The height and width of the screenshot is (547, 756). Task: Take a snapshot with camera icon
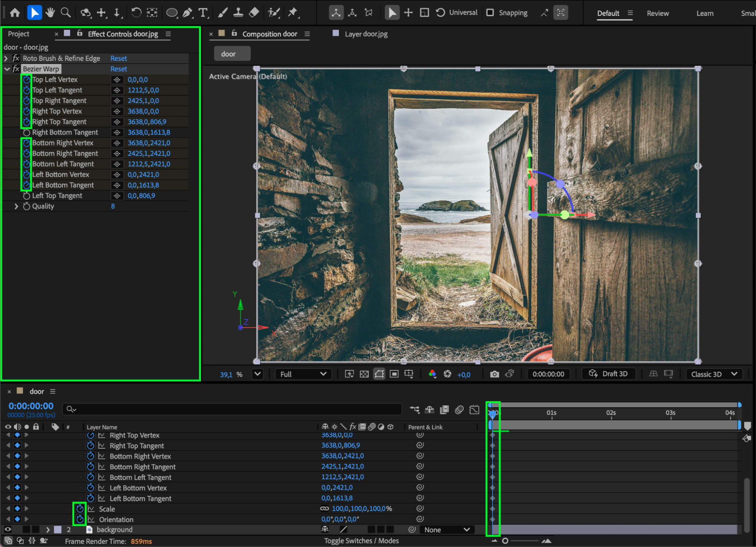[494, 374]
